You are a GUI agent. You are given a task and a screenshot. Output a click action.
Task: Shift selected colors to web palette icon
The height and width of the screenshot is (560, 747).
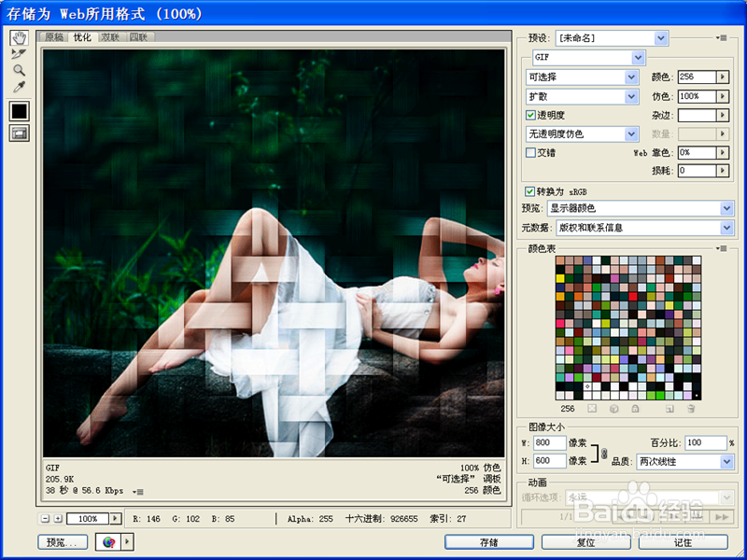point(613,409)
